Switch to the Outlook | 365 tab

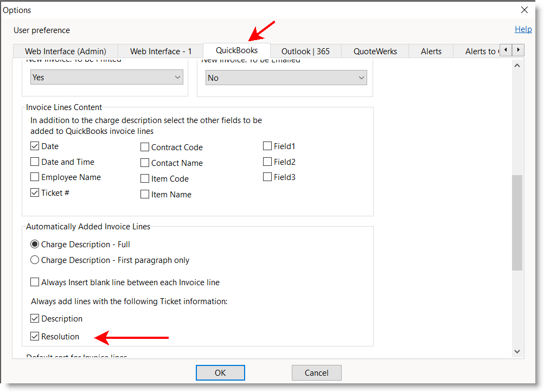tap(305, 52)
